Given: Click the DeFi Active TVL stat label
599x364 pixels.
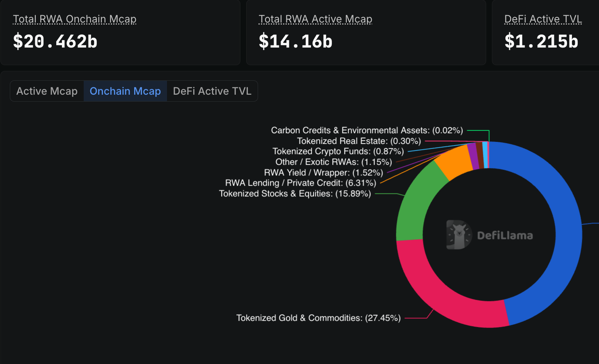Looking at the screenshot, I should [x=543, y=19].
